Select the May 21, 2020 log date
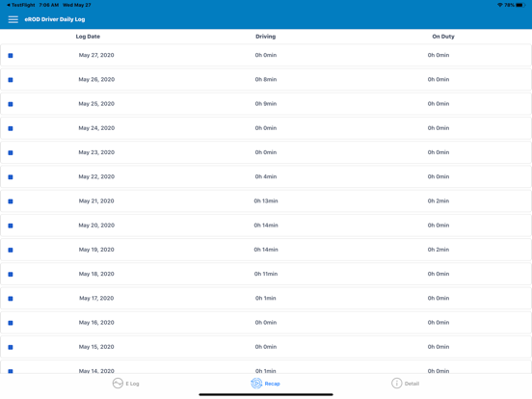532x399 pixels. [x=96, y=200]
